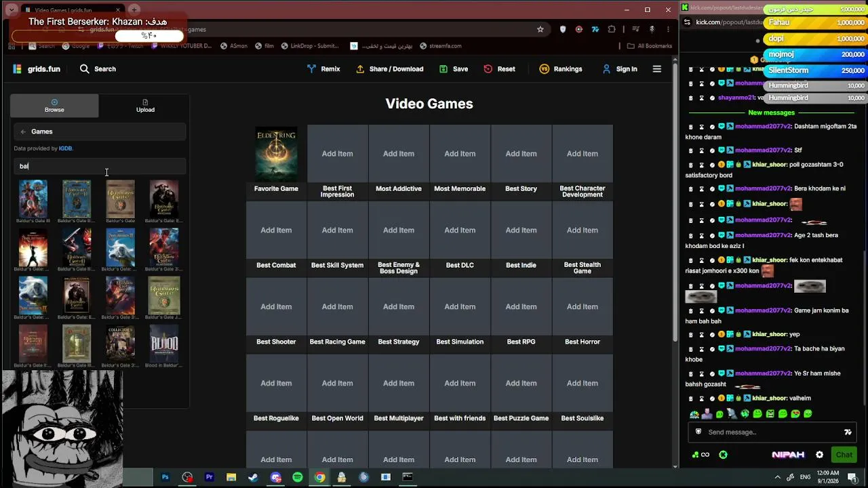Add item for Best Skill System
This screenshot has height=488, width=868.
pos(337,230)
